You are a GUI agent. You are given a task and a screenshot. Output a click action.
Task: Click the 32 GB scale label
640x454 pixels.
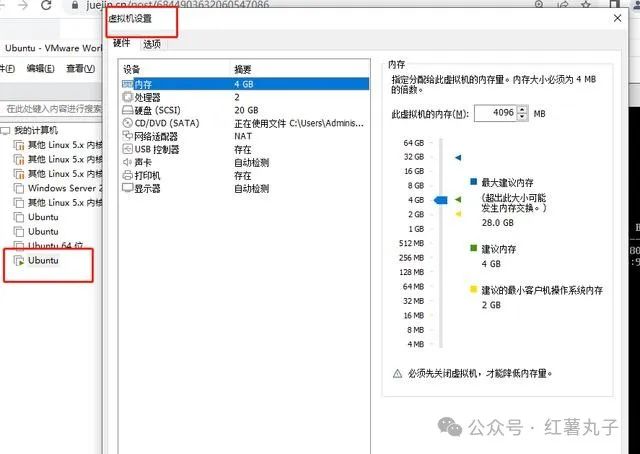click(413, 157)
